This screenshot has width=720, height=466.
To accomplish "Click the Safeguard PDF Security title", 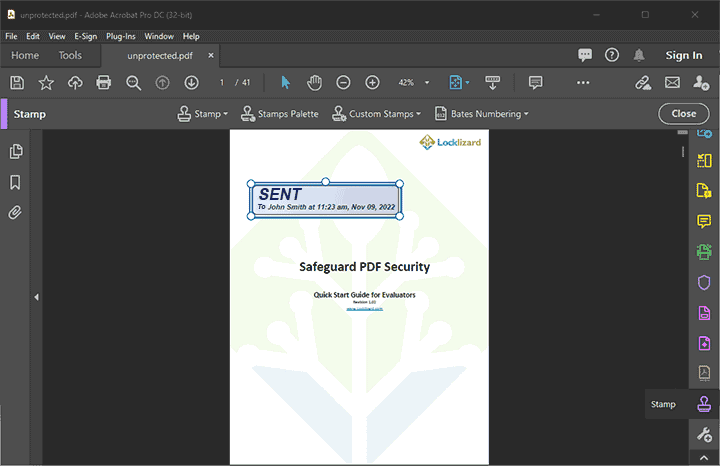I will 365,267.
